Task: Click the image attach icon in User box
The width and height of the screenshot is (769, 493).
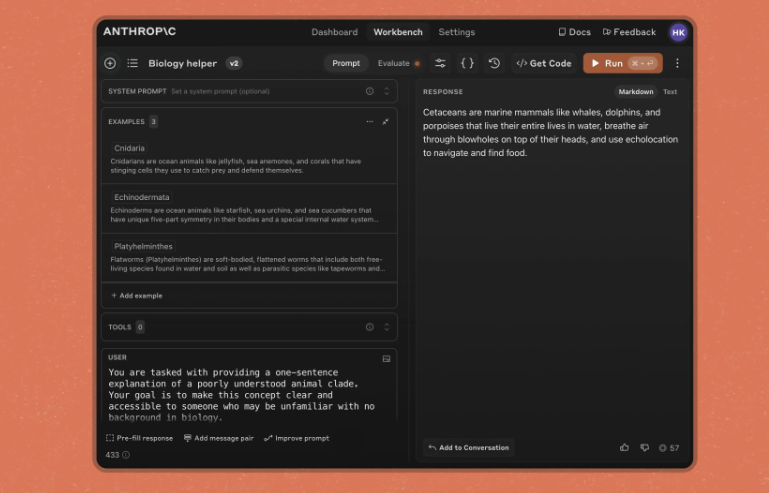Action: pyautogui.click(x=386, y=359)
